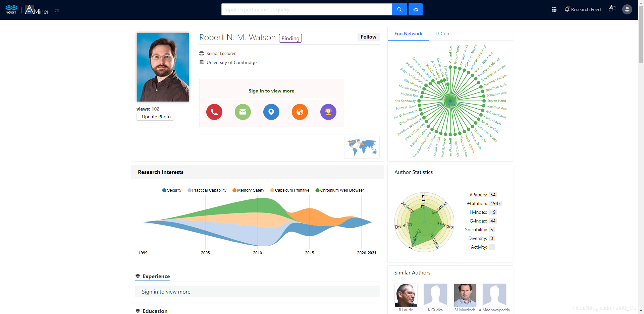Viewport: 644px width, 314px height.
Task: Open Robert Watson's profile photo
Action: point(163,67)
